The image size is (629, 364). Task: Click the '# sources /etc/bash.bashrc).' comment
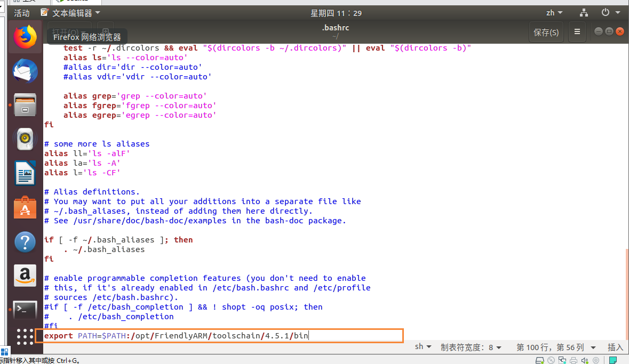pos(111,297)
